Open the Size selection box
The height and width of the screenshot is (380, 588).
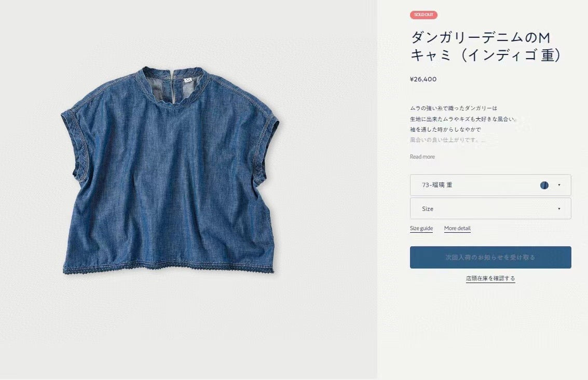(490, 208)
